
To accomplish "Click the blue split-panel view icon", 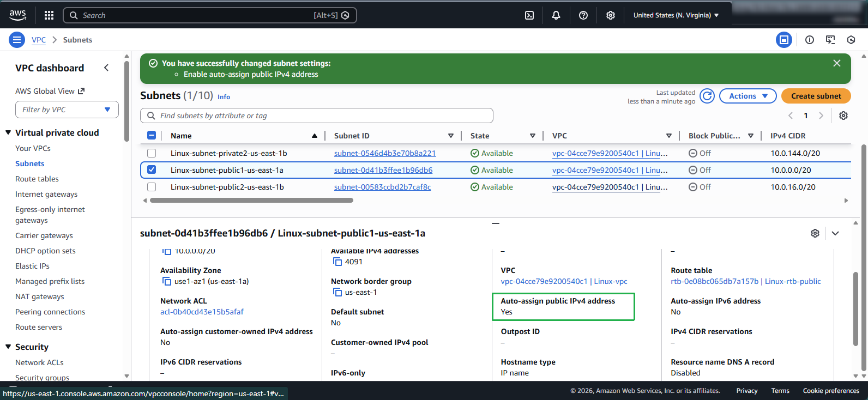I will [x=784, y=40].
